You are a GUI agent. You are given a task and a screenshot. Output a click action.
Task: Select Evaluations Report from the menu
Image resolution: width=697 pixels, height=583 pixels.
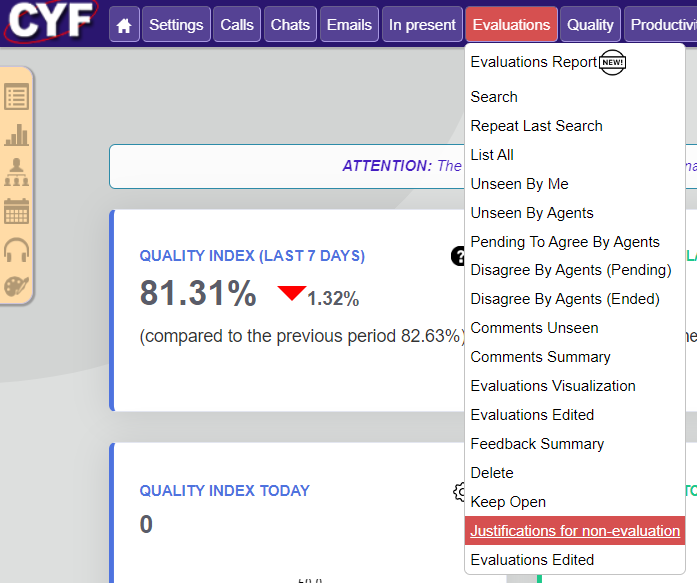click(x=534, y=62)
